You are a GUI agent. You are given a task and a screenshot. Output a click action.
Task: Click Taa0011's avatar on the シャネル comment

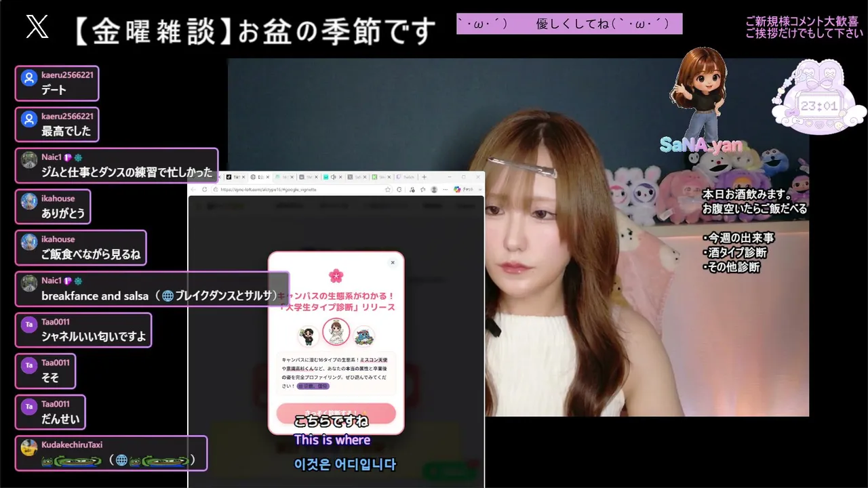coord(29,324)
